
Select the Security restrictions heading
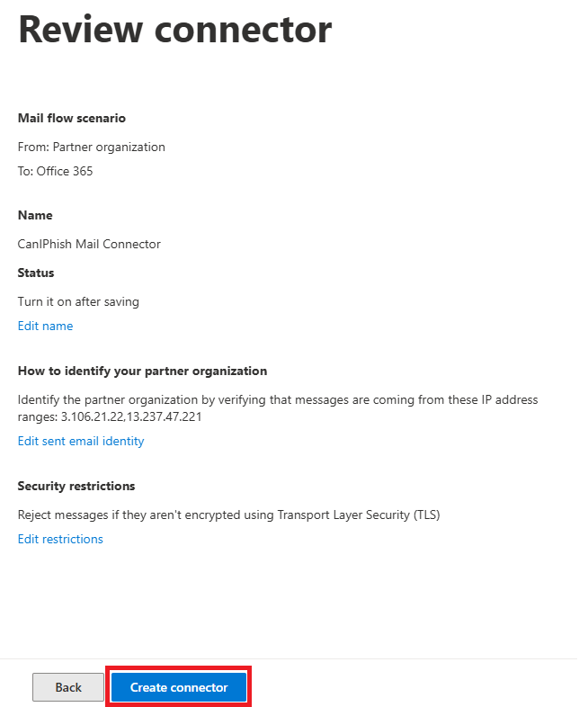[76, 486]
